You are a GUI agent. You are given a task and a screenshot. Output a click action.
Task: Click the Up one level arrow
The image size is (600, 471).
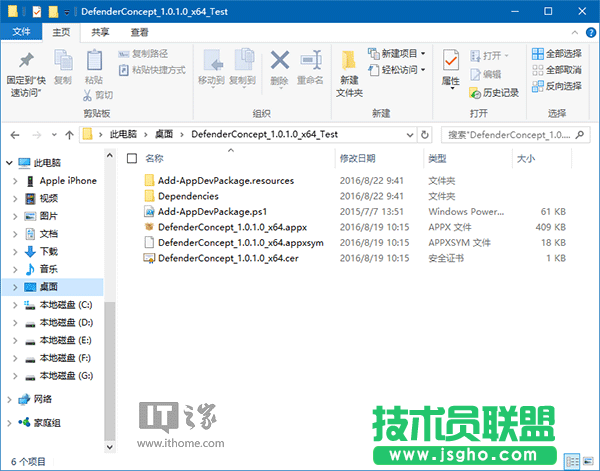point(69,135)
